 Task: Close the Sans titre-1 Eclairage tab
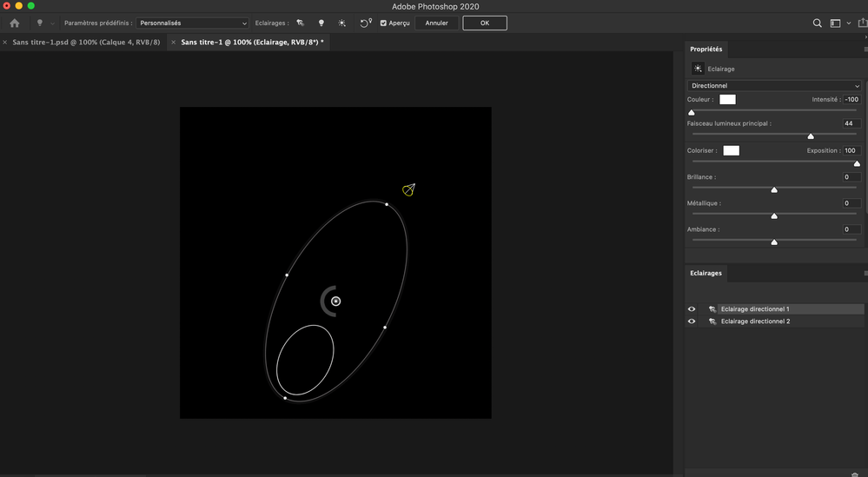(x=173, y=42)
